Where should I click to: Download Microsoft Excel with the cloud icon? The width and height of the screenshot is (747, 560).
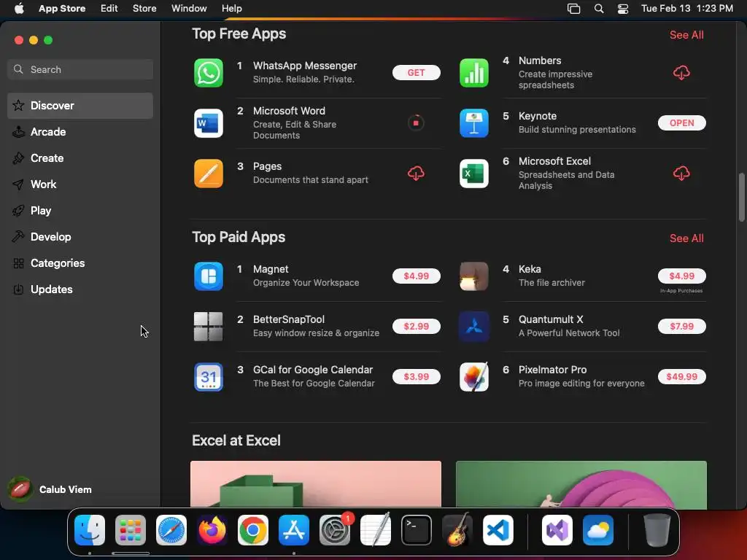pyautogui.click(x=681, y=174)
